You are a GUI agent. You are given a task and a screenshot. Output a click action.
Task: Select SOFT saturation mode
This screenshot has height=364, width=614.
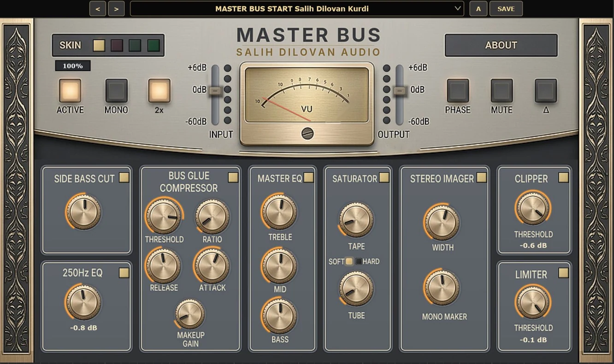(349, 262)
